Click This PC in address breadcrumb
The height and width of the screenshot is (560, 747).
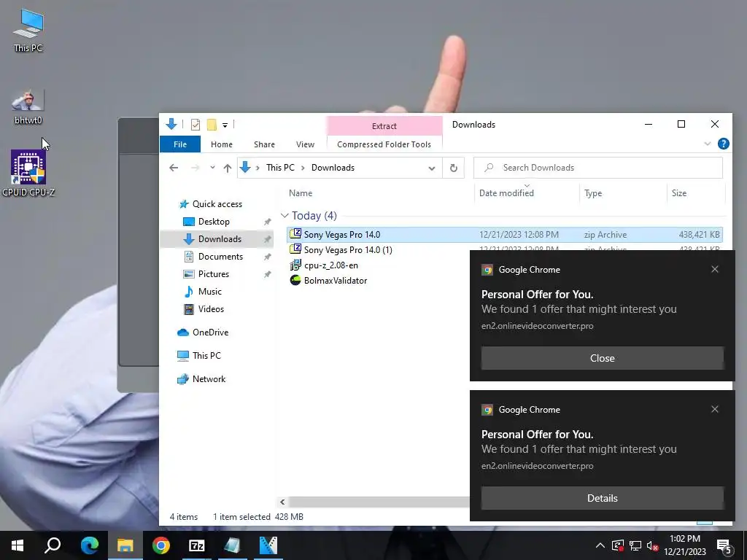280,168
